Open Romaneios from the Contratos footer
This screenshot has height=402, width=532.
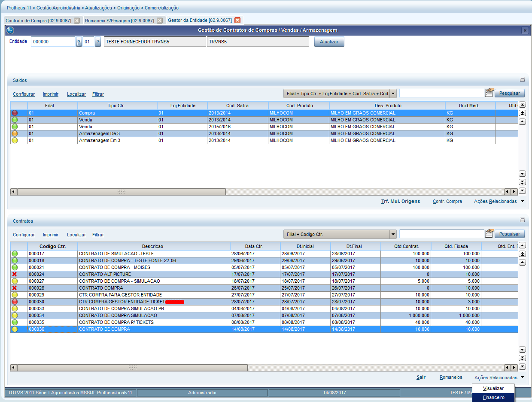point(451,377)
